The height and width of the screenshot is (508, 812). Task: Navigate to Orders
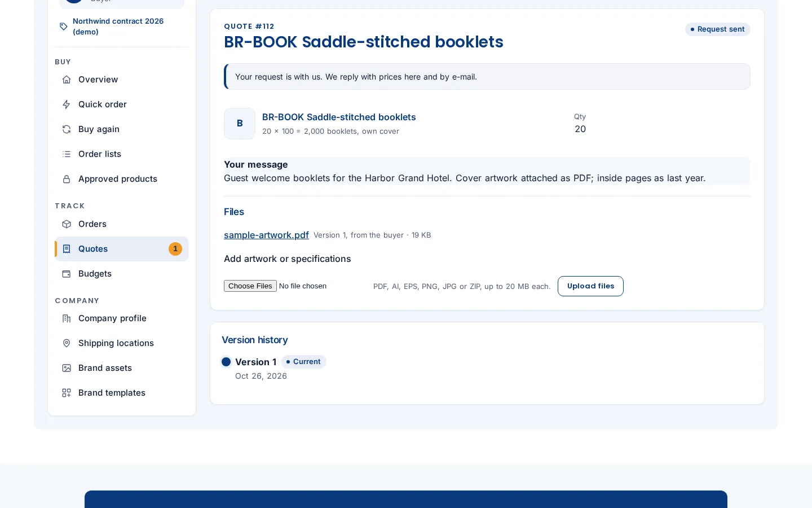(x=122, y=224)
